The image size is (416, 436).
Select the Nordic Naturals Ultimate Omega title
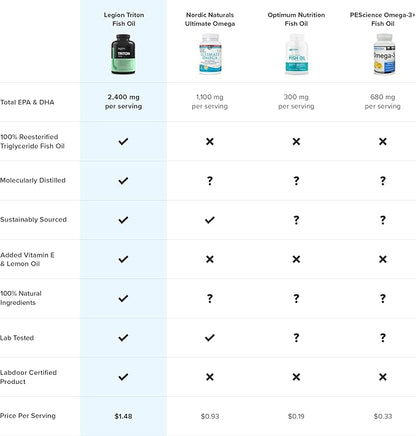coord(210,19)
